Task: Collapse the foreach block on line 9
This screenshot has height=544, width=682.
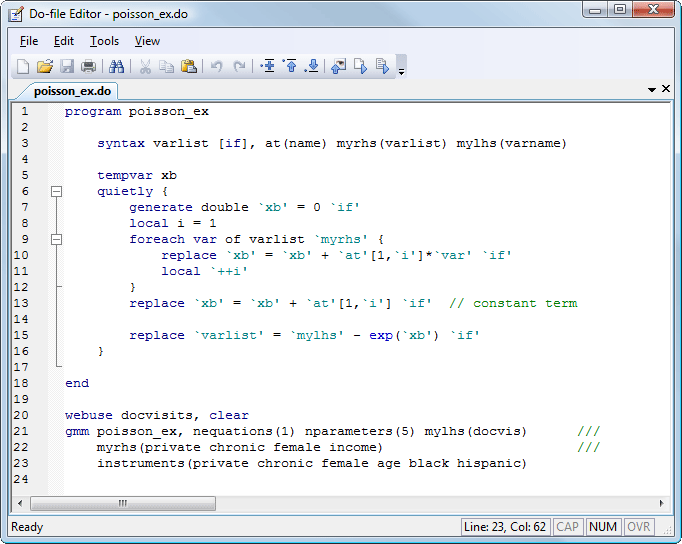Action: click(56, 239)
